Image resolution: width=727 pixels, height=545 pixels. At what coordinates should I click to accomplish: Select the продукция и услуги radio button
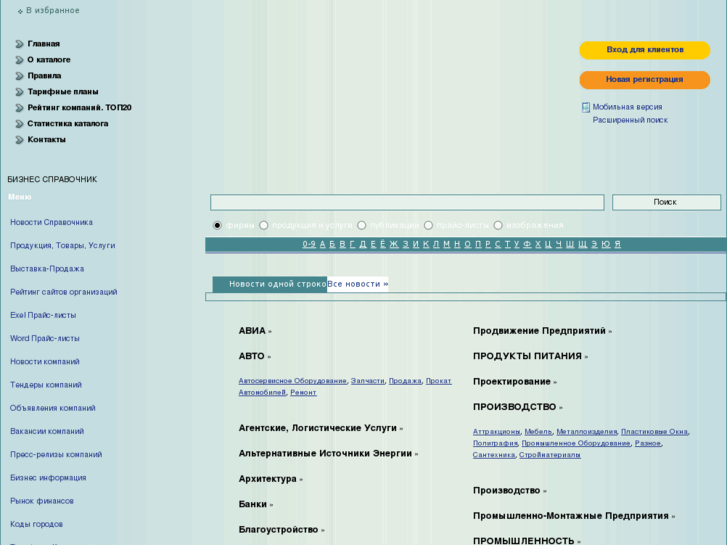click(263, 225)
